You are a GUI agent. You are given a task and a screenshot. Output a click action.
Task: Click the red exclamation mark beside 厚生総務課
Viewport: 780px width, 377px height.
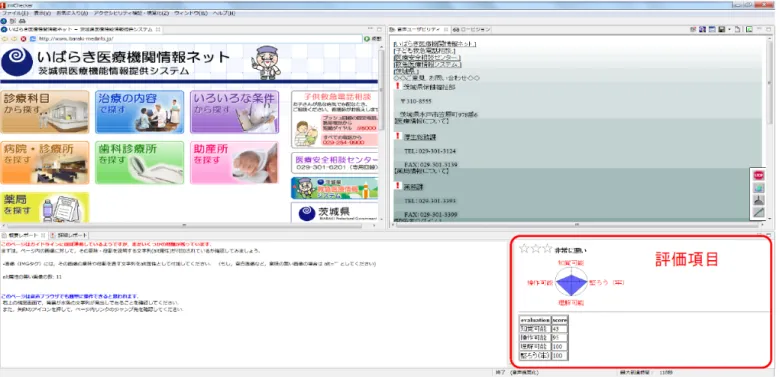(x=397, y=137)
